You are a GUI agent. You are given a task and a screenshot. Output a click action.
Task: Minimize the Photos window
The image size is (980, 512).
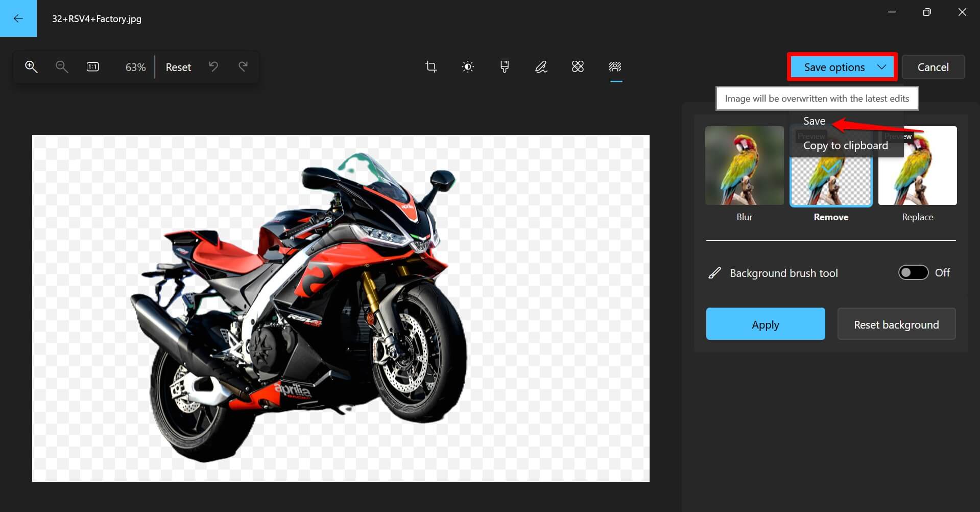coord(892,12)
